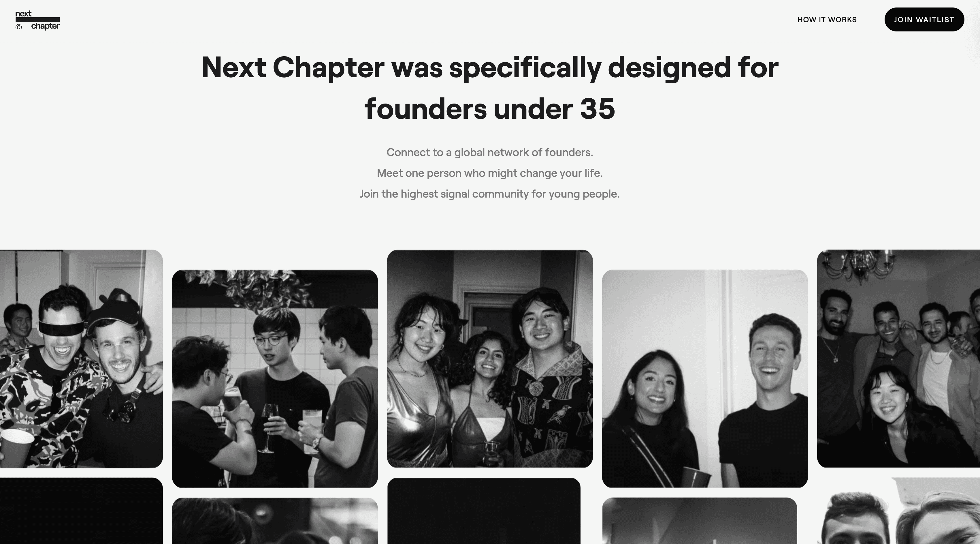Open the How It Works page
This screenshot has width=980, height=544.
(x=827, y=20)
